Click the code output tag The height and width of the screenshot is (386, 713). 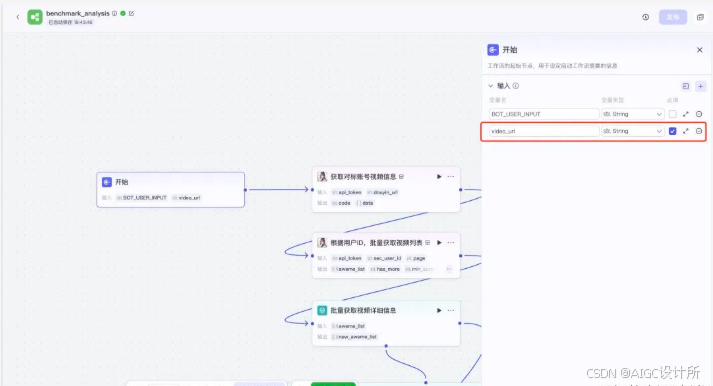point(341,203)
